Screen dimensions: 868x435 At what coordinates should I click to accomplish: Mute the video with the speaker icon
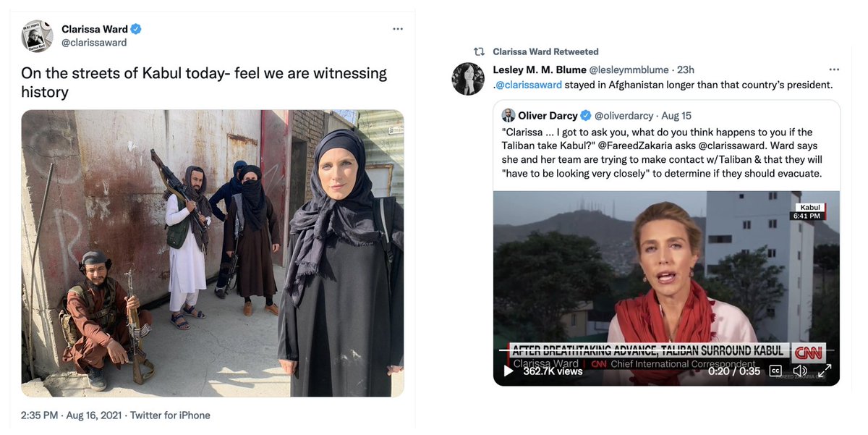pyautogui.click(x=800, y=371)
